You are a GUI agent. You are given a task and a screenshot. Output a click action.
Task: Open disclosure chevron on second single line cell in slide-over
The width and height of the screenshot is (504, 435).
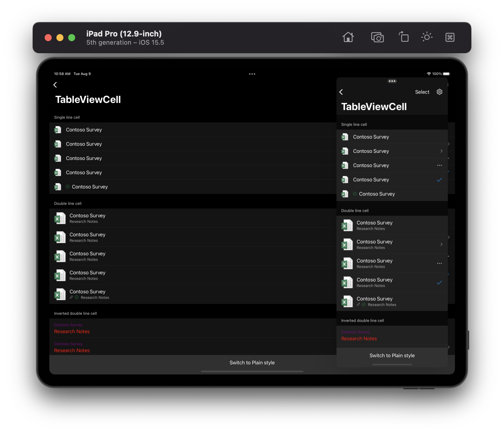(x=441, y=151)
